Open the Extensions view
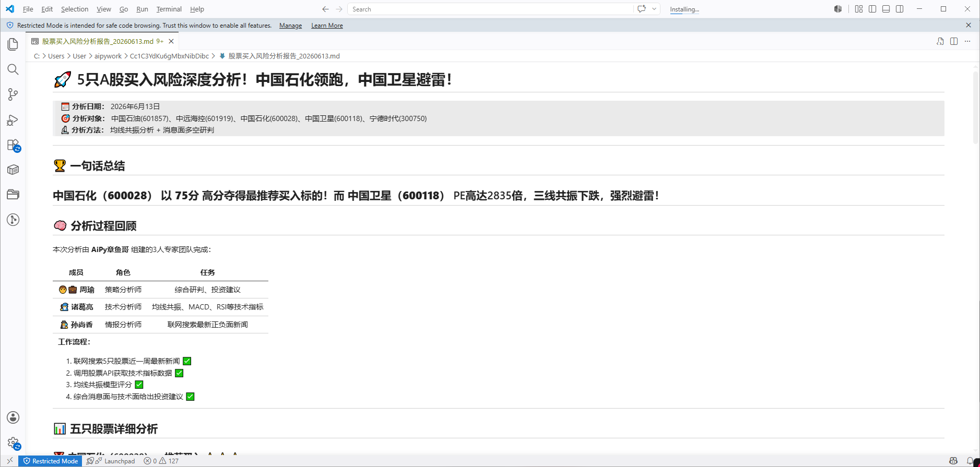Screen dimensions: 980x467 13,145
